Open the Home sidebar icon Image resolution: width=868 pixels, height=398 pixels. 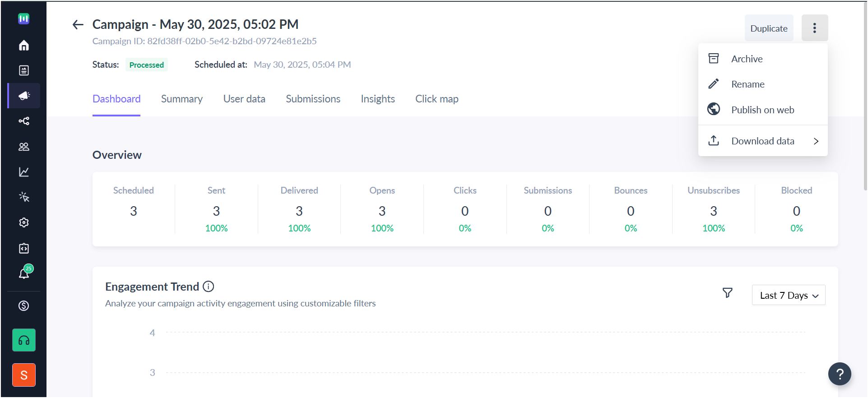coord(24,45)
